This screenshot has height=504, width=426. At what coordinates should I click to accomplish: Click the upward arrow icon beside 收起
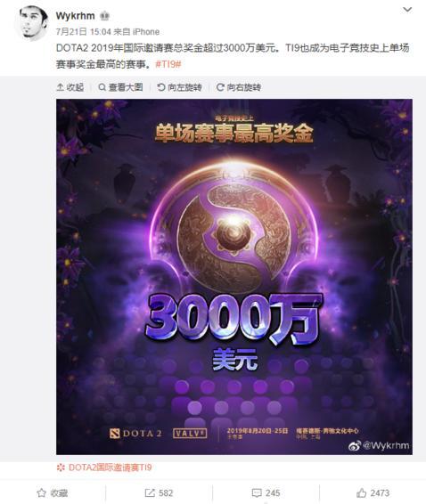(61, 87)
